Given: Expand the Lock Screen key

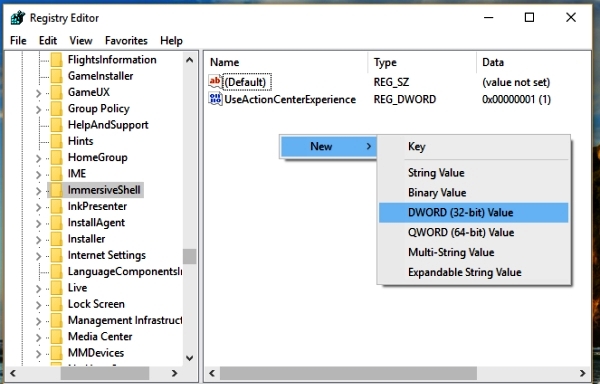Looking at the screenshot, I should pyautogui.click(x=38, y=304).
